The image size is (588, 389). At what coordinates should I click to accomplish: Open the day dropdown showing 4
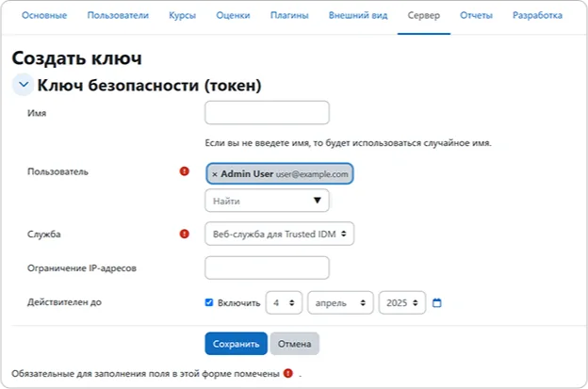[x=284, y=303]
